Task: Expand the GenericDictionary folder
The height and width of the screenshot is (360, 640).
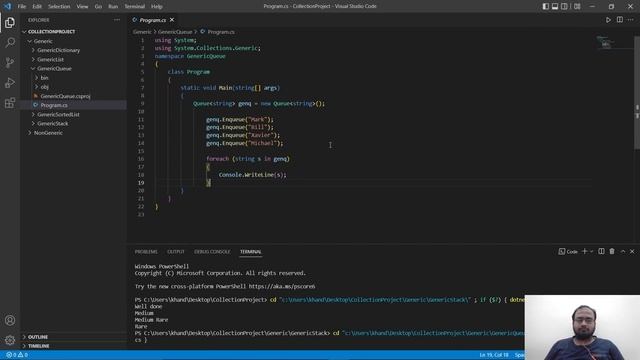Action: [58, 50]
